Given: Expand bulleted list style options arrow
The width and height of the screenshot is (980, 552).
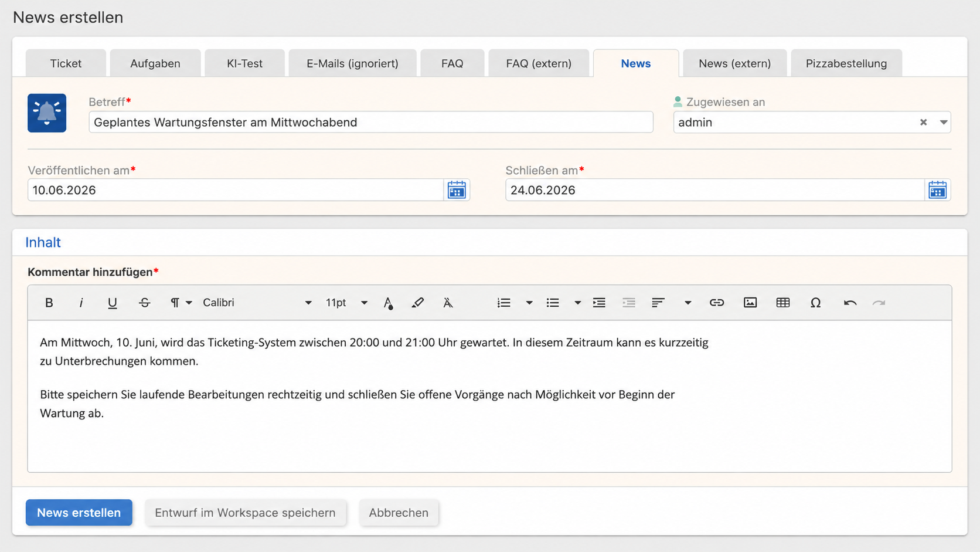Looking at the screenshot, I should click(578, 303).
